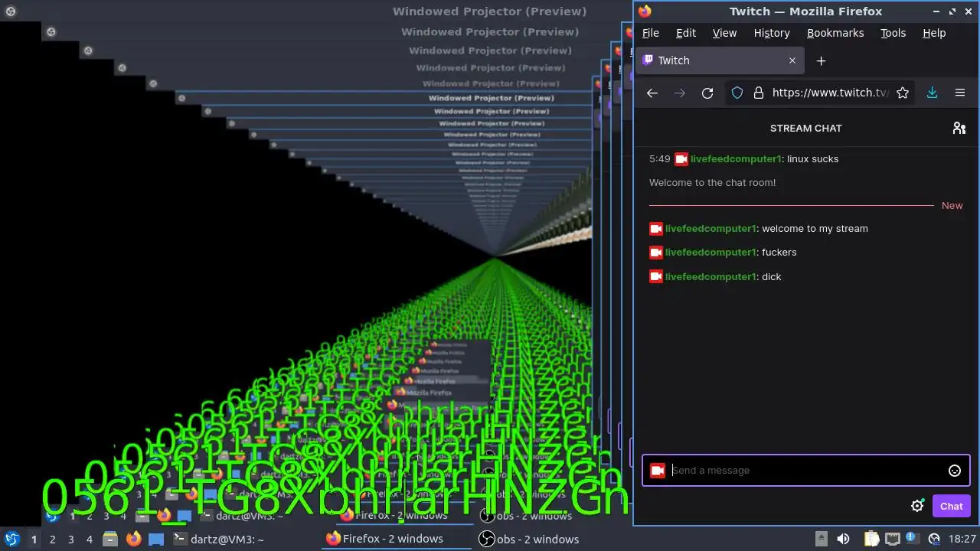
Task: Switch to virtual desktop 2
Action: [52, 540]
